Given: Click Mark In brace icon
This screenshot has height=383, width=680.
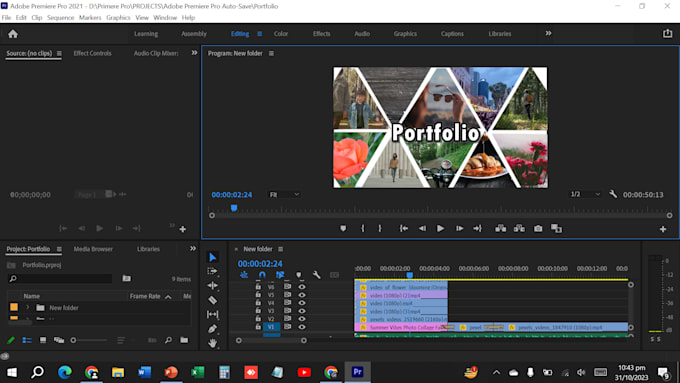Looking at the screenshot, I should (x=363, y=229).
